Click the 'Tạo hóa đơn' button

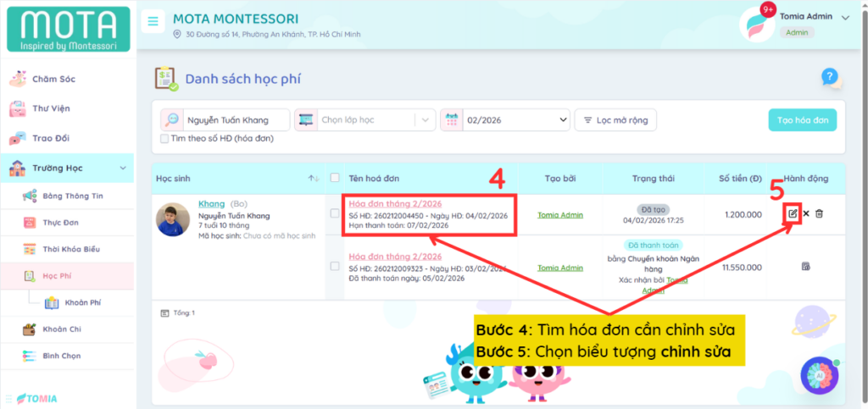802,120
